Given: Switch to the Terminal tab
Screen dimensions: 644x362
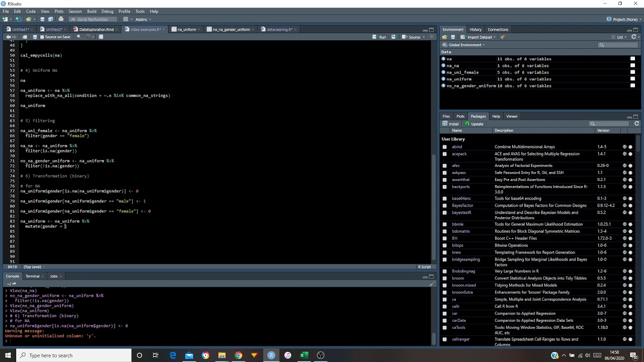Looking at the screenshot, I should (33, 276).
